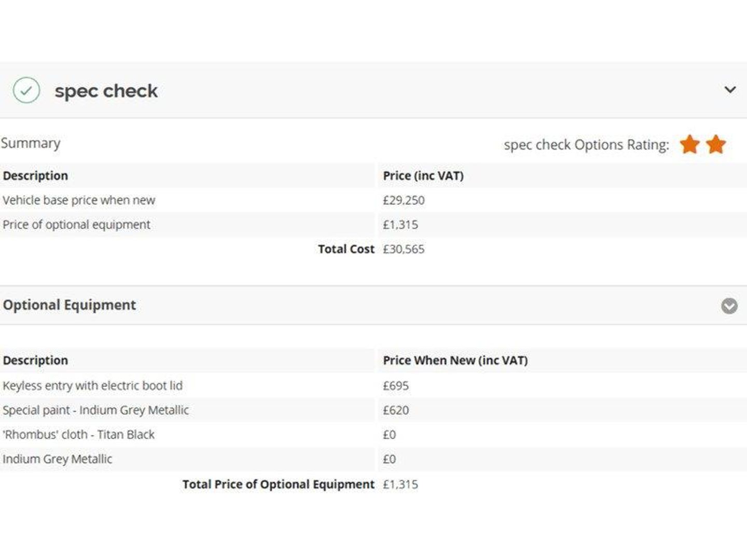Click the first orange rating star
Image resolution: width=747 pixels, height=560 pixels.
(689, 144)
